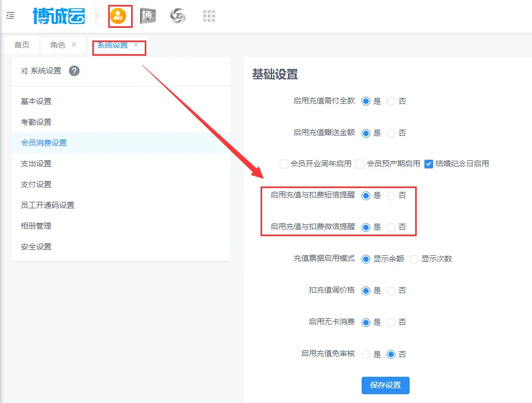
Task: Click the 博诚云 logo
Action: pyautogui.click(x=58, y=16)
